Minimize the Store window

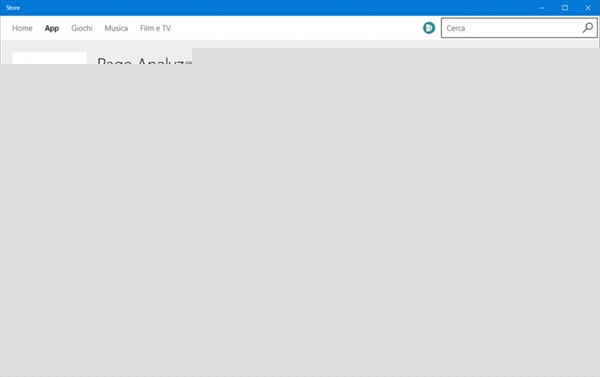(x=542, y=8)
